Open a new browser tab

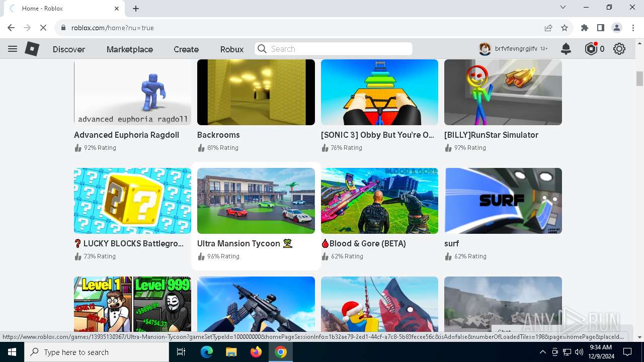click(136, 9)
